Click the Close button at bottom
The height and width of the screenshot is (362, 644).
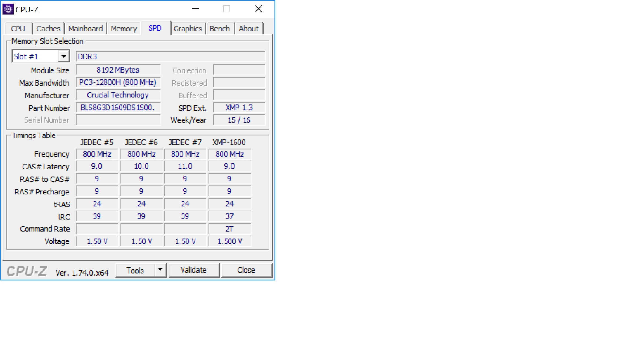[x=246, y=270]
